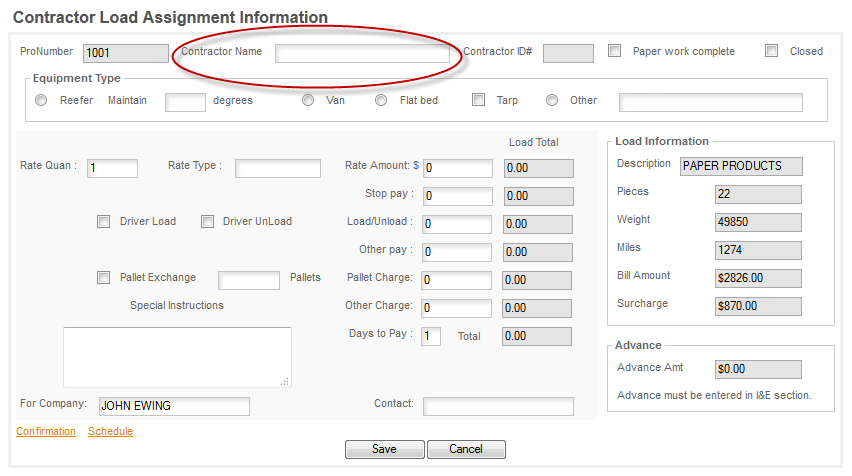
Task: Enable the Tarp checkbox
Action: click(x=479, y=100)
